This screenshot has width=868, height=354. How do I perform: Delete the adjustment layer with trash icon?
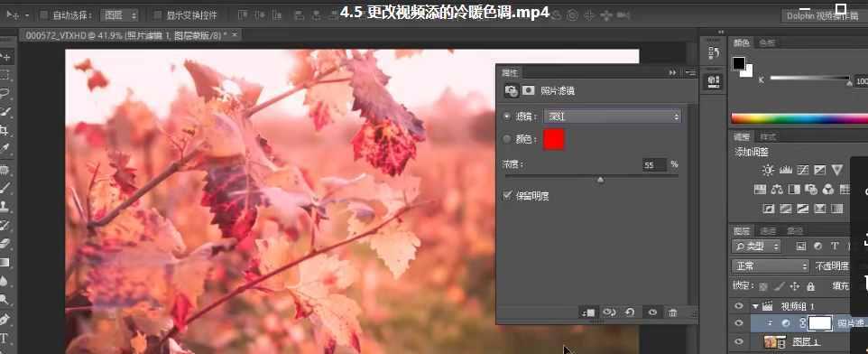pos(673,313)
